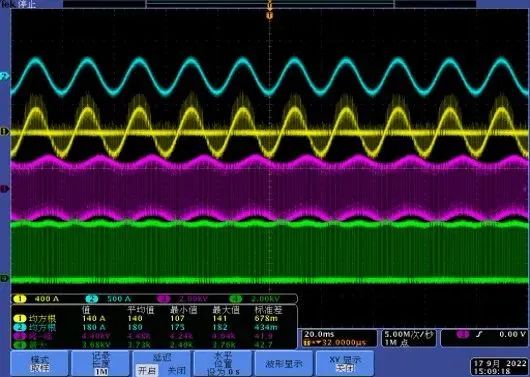The width and height of the screenshot is (530, 377).
Task: Open the 模式 取样 acquisition mode menu
Action: coord(40,363)
